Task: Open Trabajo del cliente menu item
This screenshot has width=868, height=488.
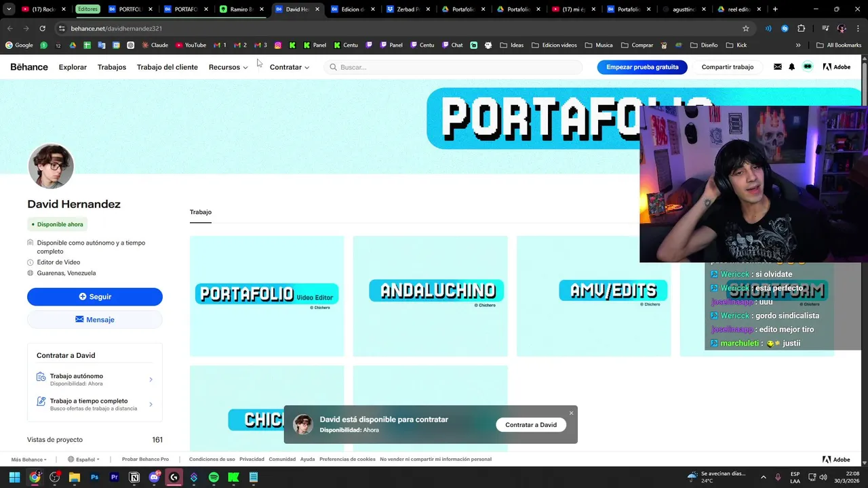Action: coord(167,67)
